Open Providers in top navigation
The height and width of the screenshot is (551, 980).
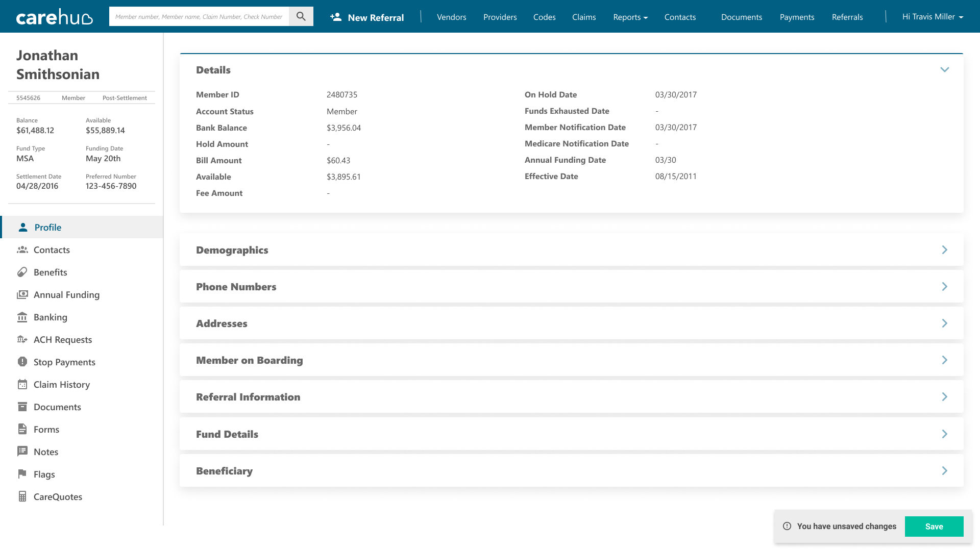tap(500, 17)
